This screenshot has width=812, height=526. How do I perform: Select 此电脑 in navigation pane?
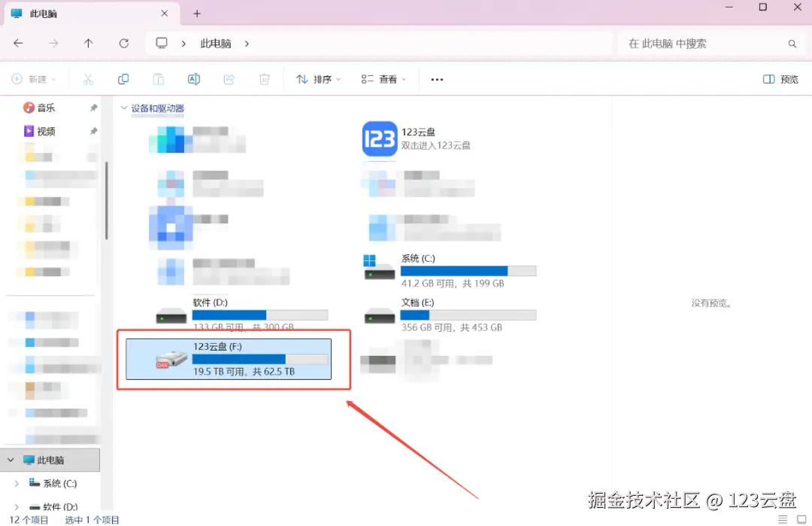click(x=50, y=460)
